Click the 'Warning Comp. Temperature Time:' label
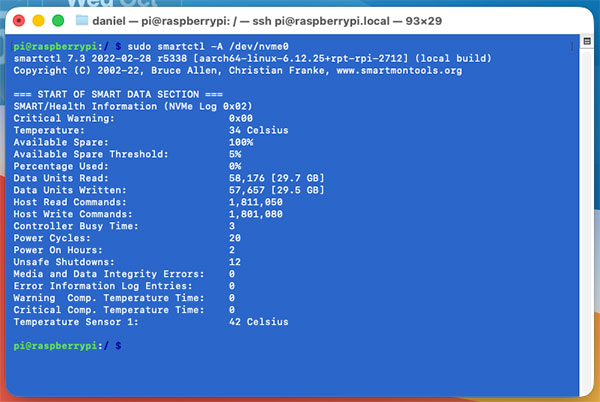This screenshot has height=402, width=600. pos(109,298)
